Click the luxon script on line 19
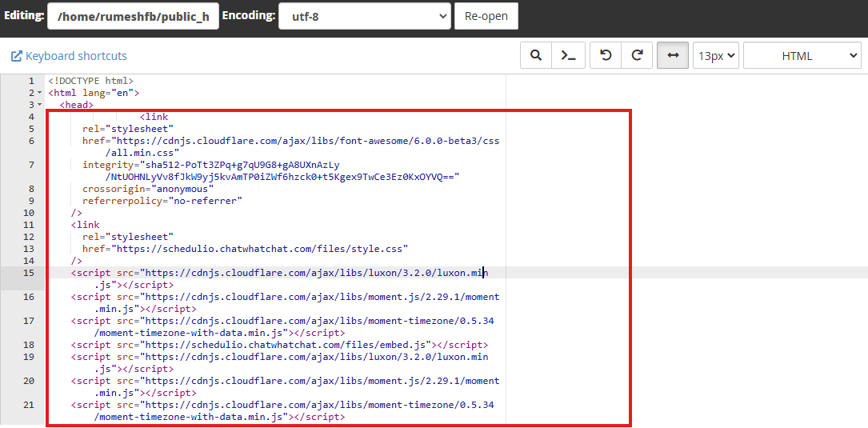Viewport: 868px width, 428px height. tap(279, 362)
